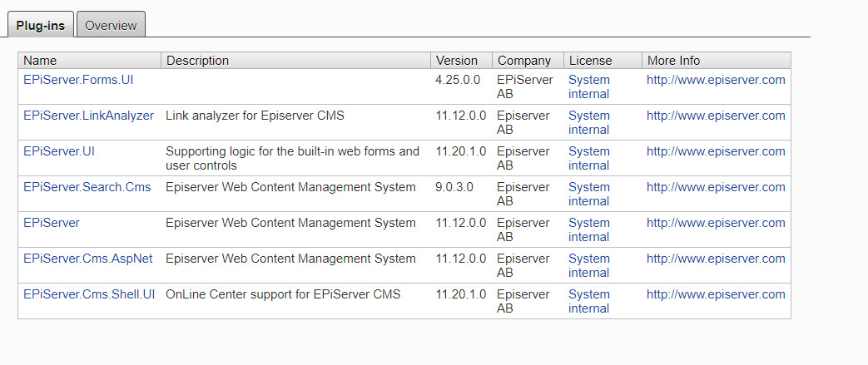The image size is (868, 365).
Task: Click version 9.0.3.0 in Search.Cms row
Action: coord(454,187)
